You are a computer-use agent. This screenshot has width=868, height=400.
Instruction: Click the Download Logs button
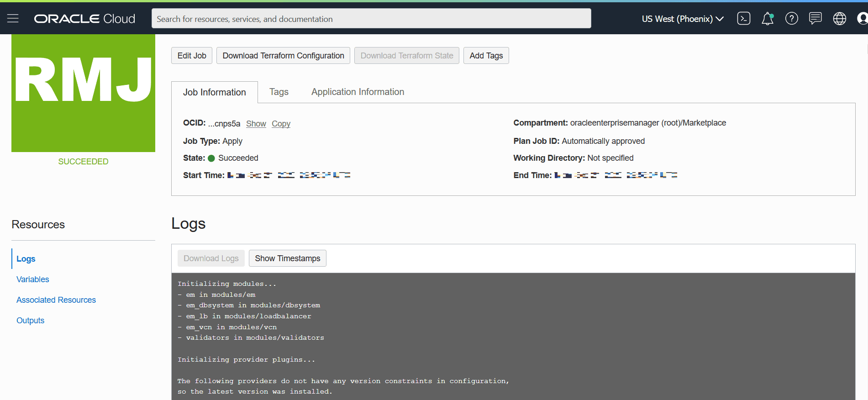tap(211, 258)
